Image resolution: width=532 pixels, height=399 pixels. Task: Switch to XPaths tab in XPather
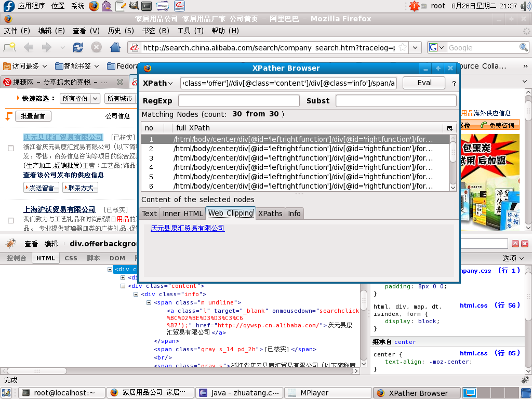coord(270,214)
